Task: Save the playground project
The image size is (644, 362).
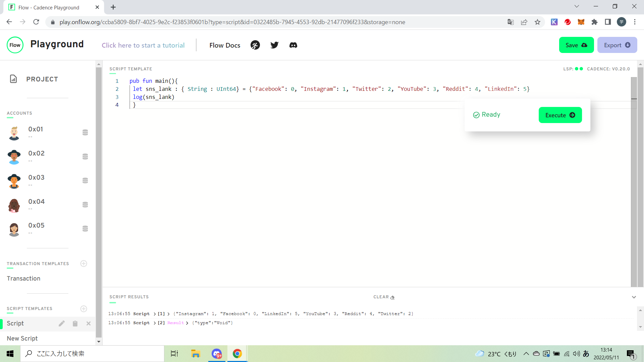Action: (x=576, y=45)
